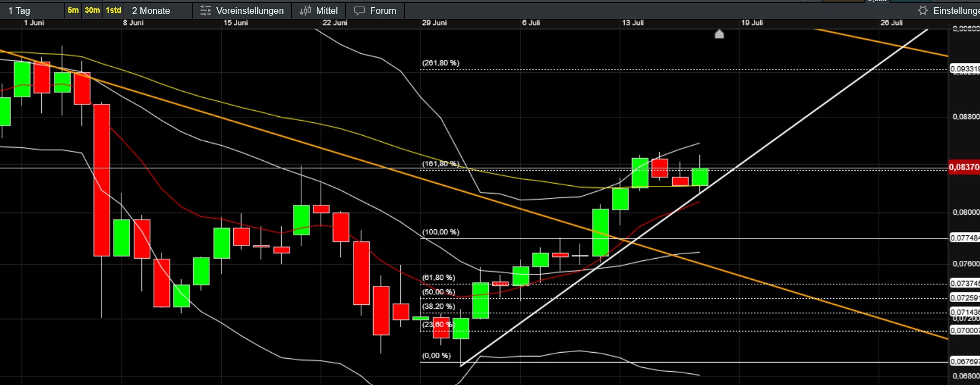This screenshot has width=980, height=385.
Task: Click the grey event marker below the date axis
Action: click(719, 34)
